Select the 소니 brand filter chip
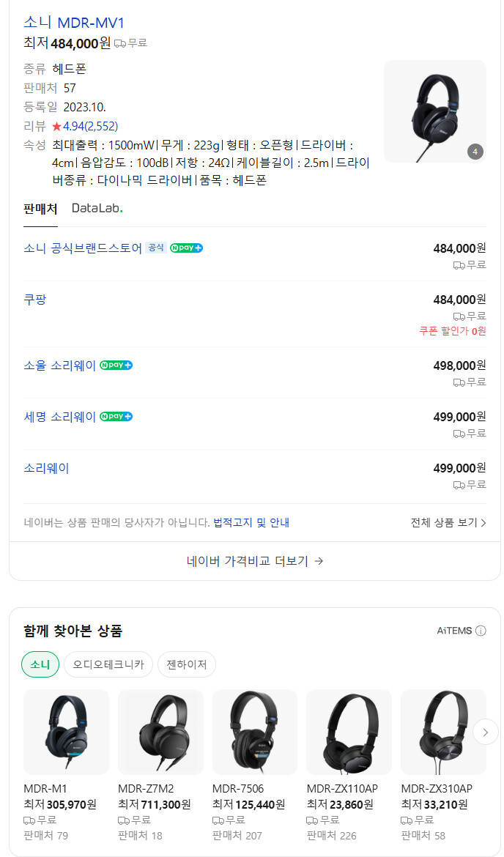The height and width of the screenshot is (857, 504). [x=40, y=664]
